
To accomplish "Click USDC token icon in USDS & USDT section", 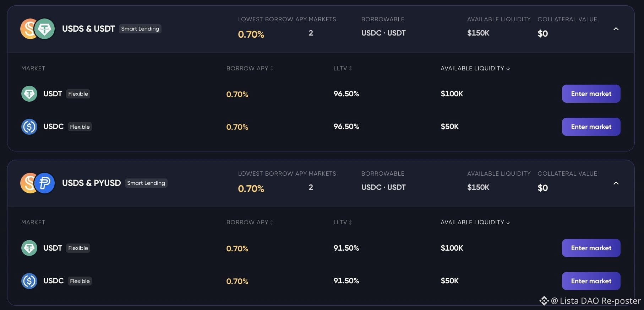I will pyautogui.click(x=29, y=127).
